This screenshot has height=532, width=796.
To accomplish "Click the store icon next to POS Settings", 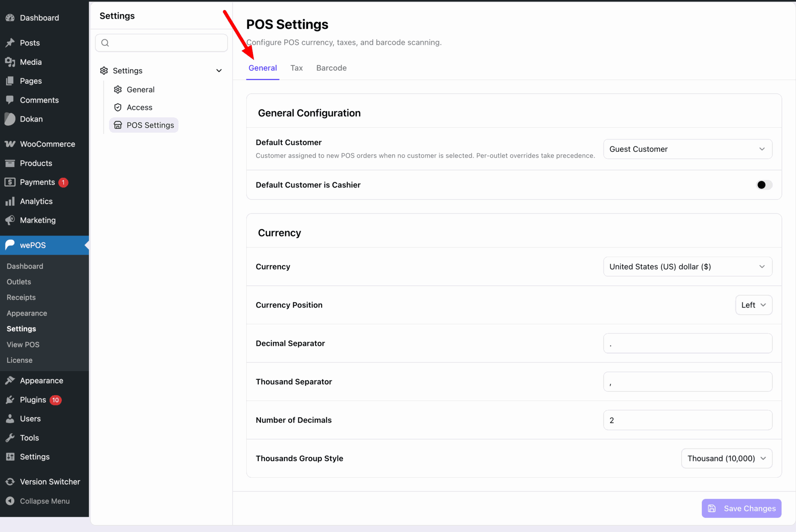I will pyautogui.click(x=118, y=125).
